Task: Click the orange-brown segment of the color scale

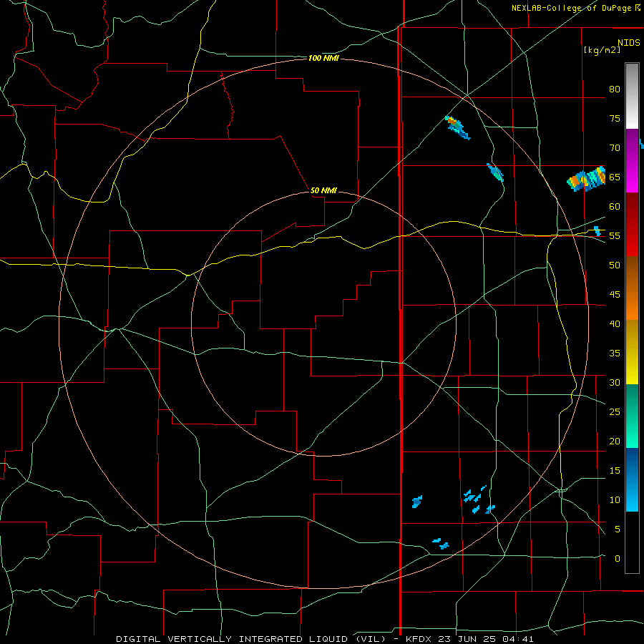Action: click(x=632, y=288)
